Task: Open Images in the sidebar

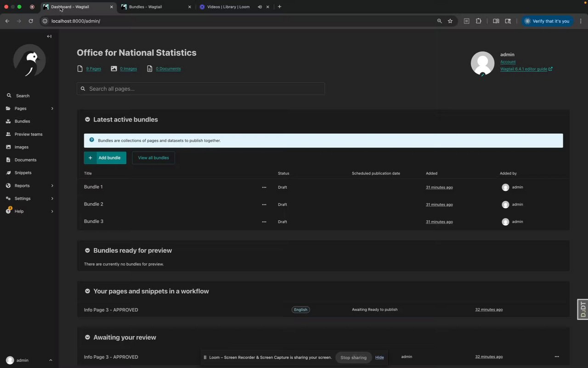Action: [x=29, y=147]
